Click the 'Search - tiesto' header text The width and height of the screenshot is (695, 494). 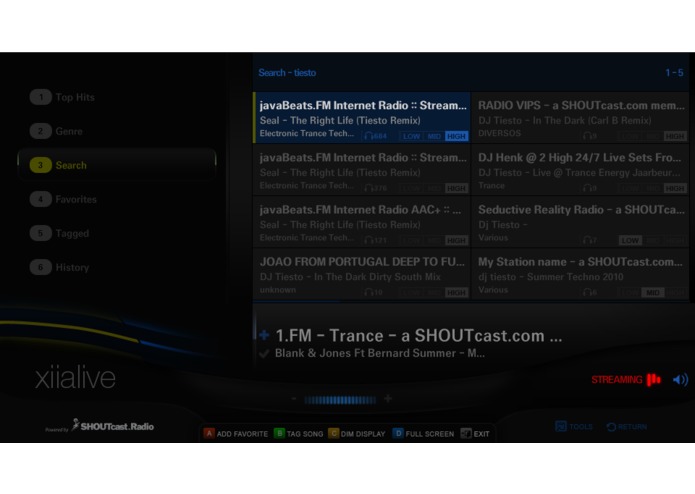tap(287, 73)
